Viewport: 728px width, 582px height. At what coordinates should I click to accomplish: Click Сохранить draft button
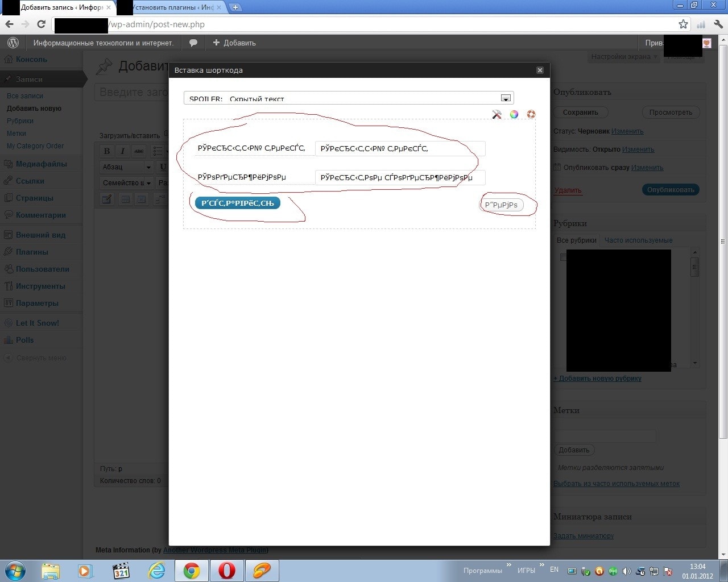[x=581, y=113]
